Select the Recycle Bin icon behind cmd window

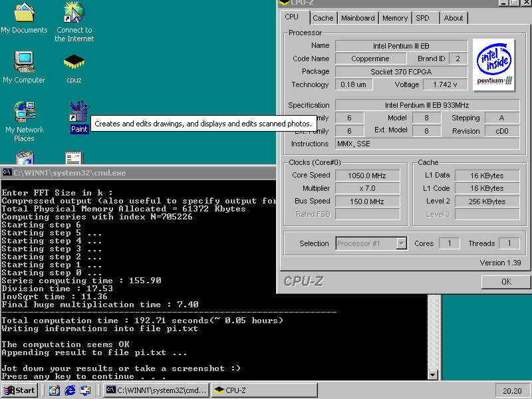[x=25, y=158]
